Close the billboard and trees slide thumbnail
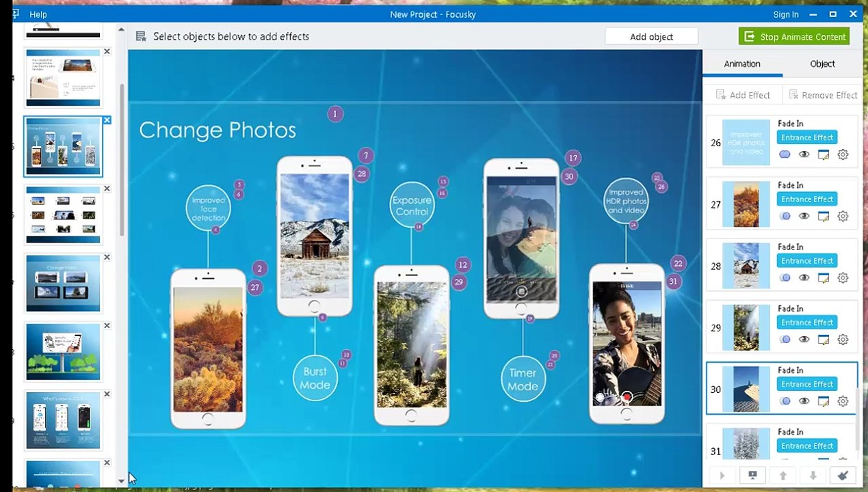The width and height of the screenshot is (868, 492). (107, 326)
